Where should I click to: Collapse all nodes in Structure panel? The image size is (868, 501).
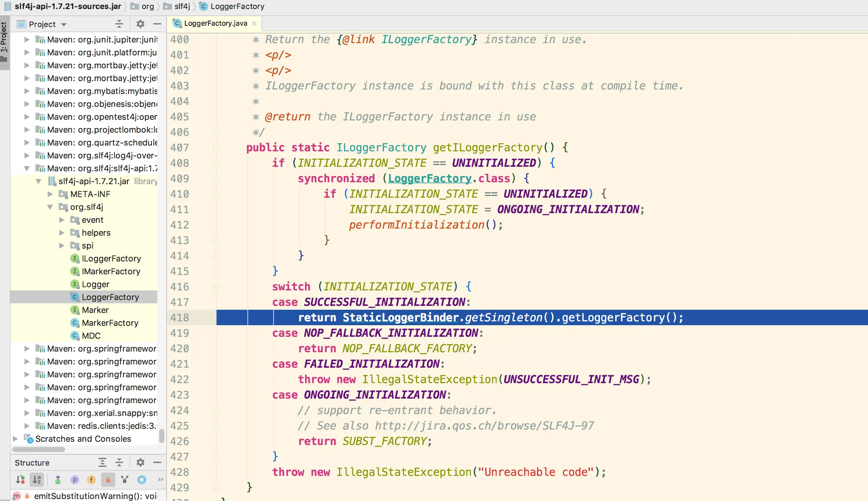(119, 462)
